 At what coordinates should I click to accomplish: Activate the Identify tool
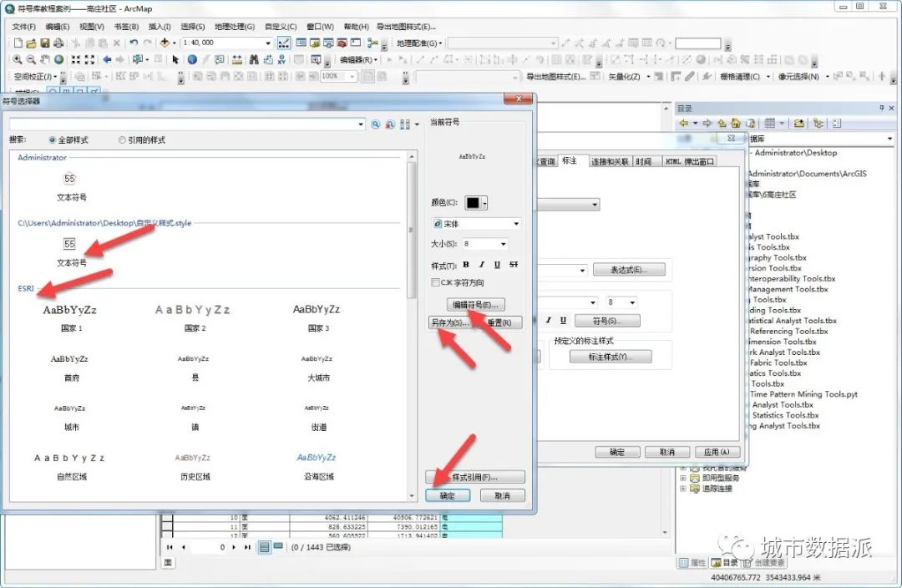click(x=192, y=59)
